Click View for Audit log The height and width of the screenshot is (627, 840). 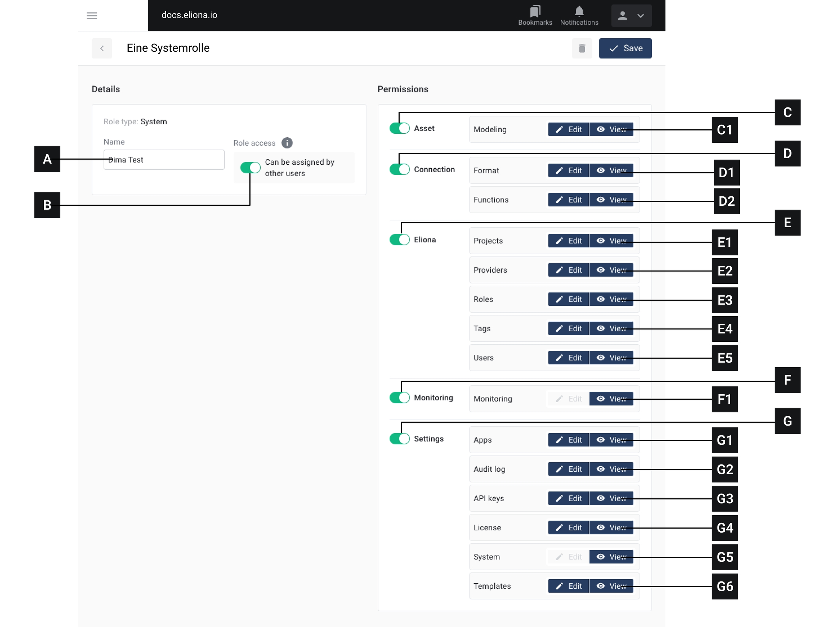[611, 469]
